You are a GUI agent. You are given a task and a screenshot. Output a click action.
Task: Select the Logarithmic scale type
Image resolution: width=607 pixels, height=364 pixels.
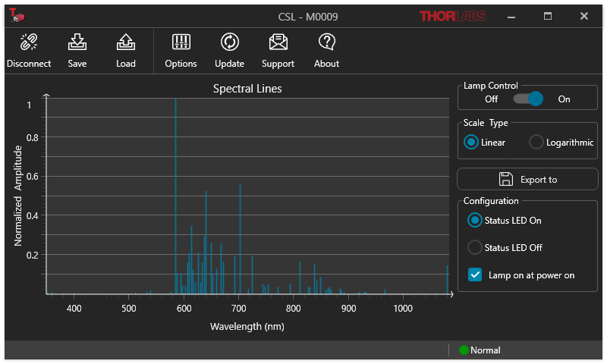(536, 142)
